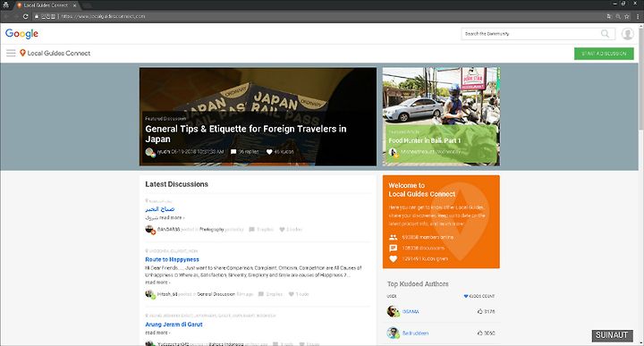
Task: Open Badruddeen's profile link
Action: tap(415, 333)
